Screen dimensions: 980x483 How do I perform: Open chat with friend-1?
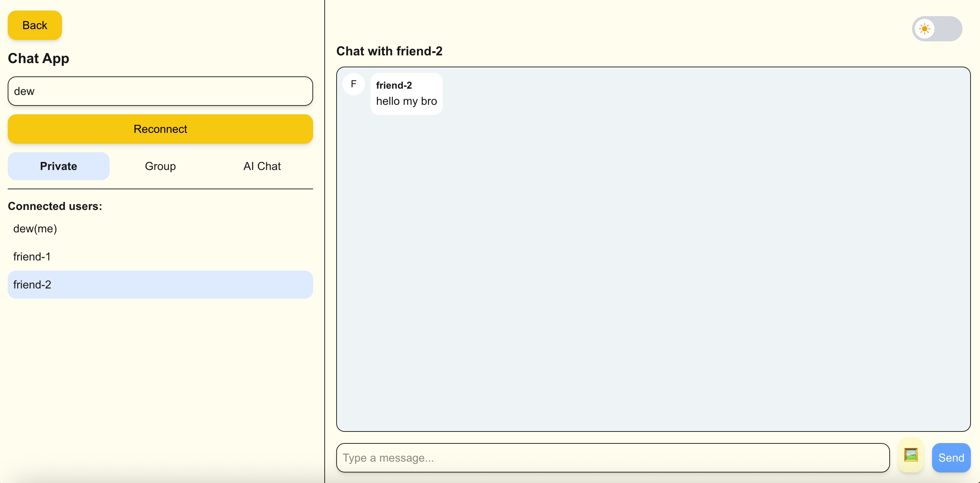pyautogui.click(x=32, y=257)
